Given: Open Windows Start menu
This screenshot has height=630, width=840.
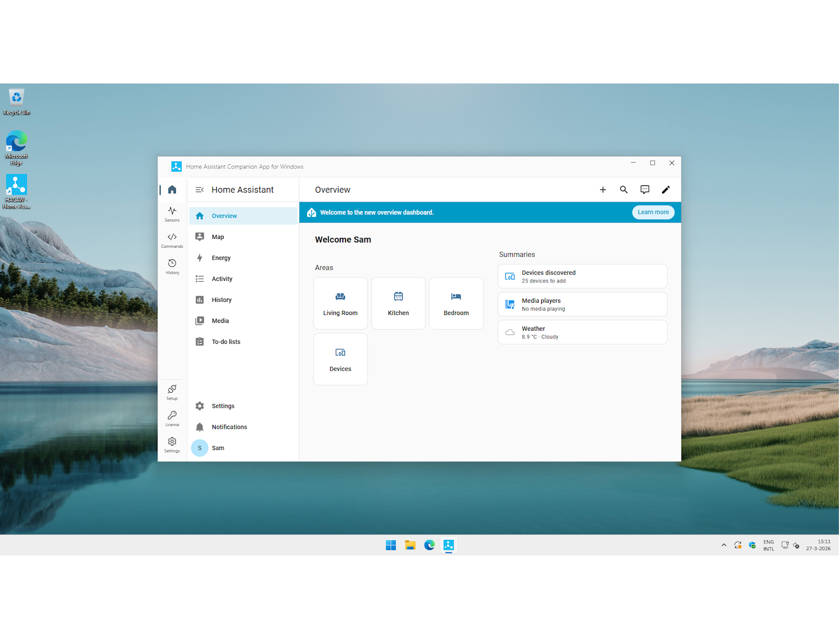Looking at the screenshot, I should (x=391, y=545).
